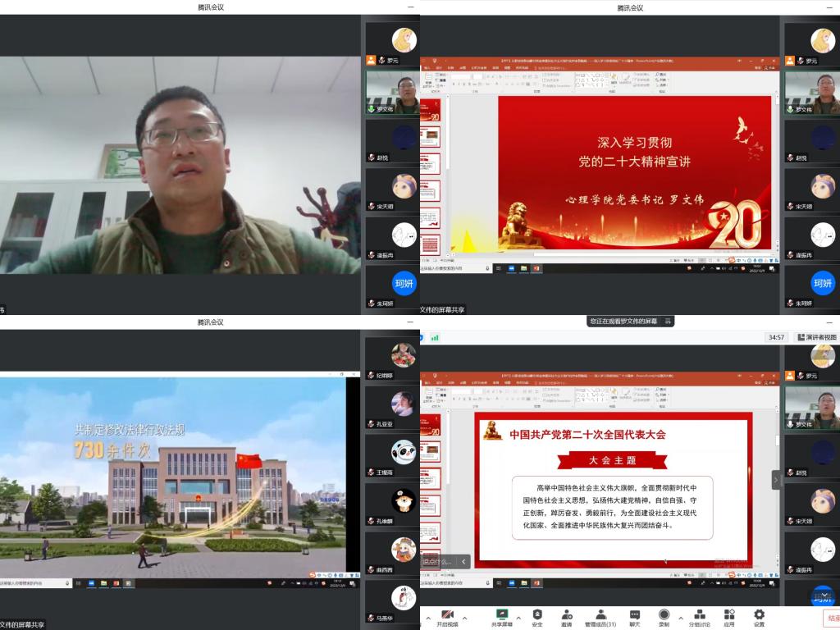840x630 pixels.
Task: Click the 开启视频 start video camera icon
Action: [x=447, y=614]
